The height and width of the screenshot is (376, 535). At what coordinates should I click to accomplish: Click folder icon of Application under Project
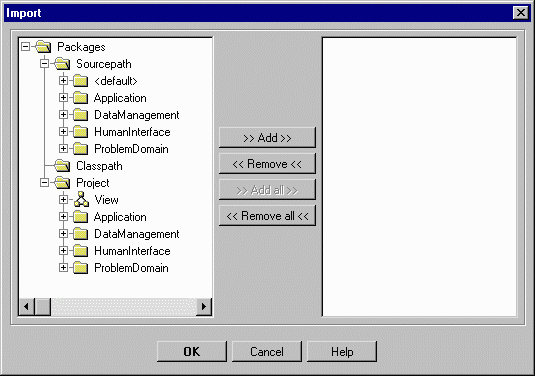pos(81,217)
